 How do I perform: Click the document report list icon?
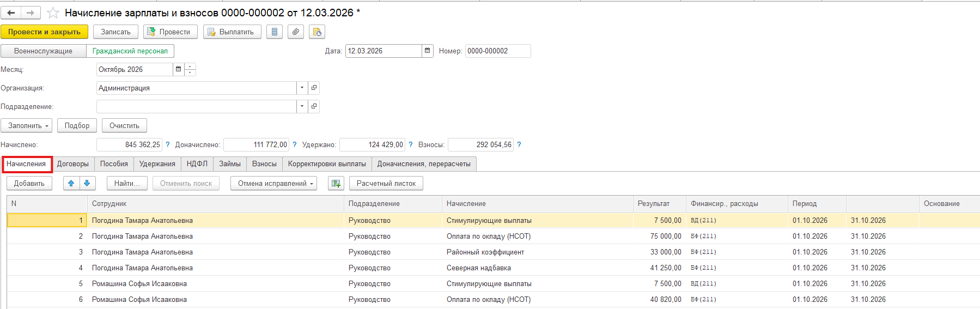pos(275,32)
